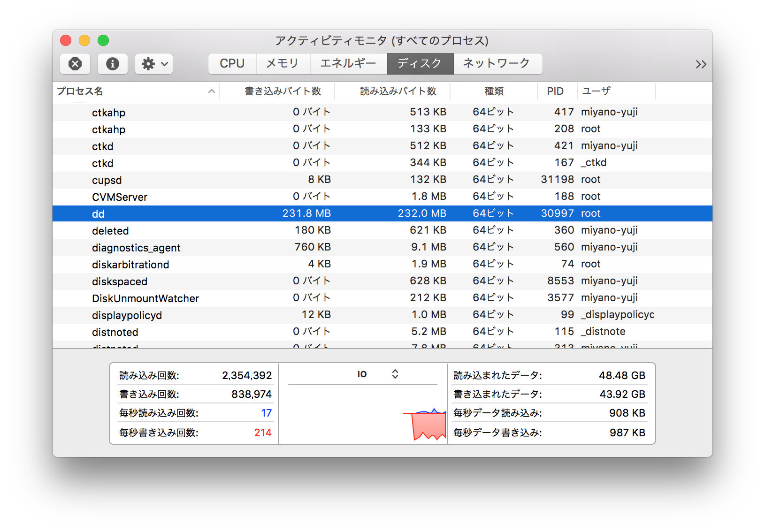Screen dimensions: 765x532
Task: Sort processes by the PID column
Action: pos(556,91)
